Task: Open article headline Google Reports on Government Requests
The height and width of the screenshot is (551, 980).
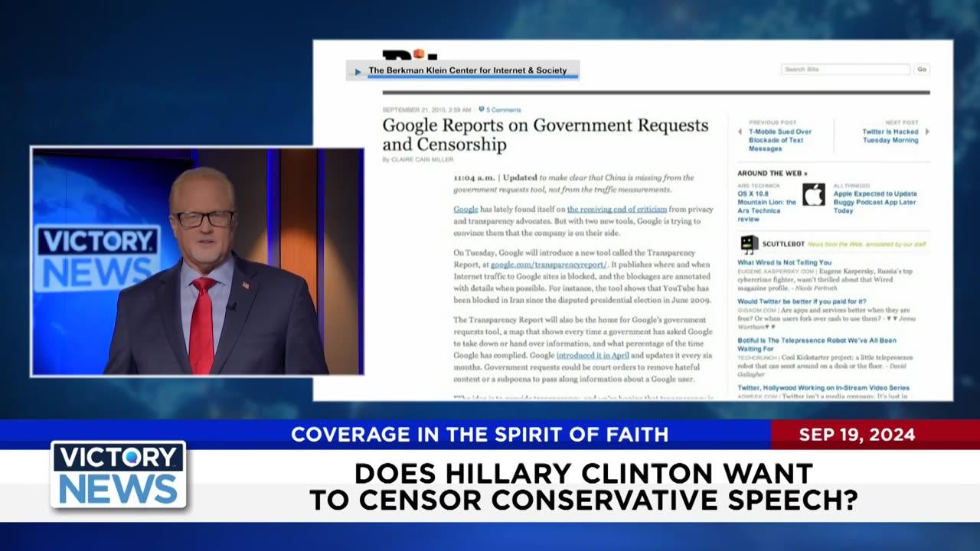Action: 545,135
